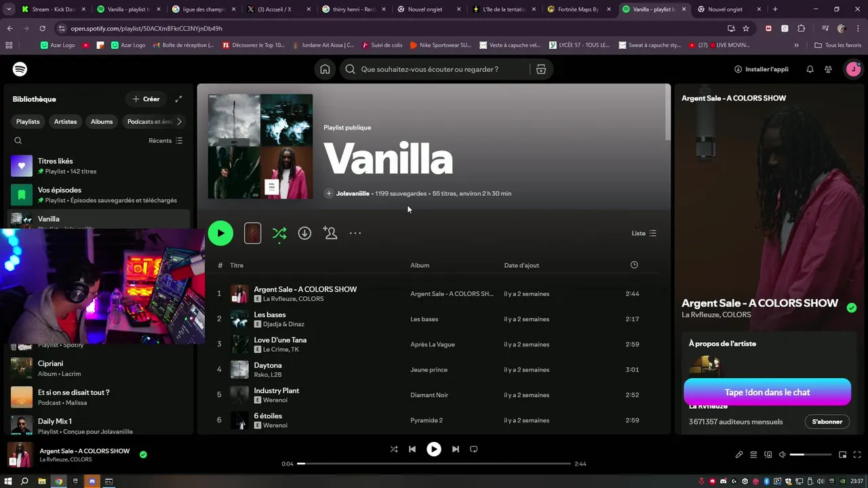Open the browse icon in search bar
Screen dimensions: 868x488
540,69
